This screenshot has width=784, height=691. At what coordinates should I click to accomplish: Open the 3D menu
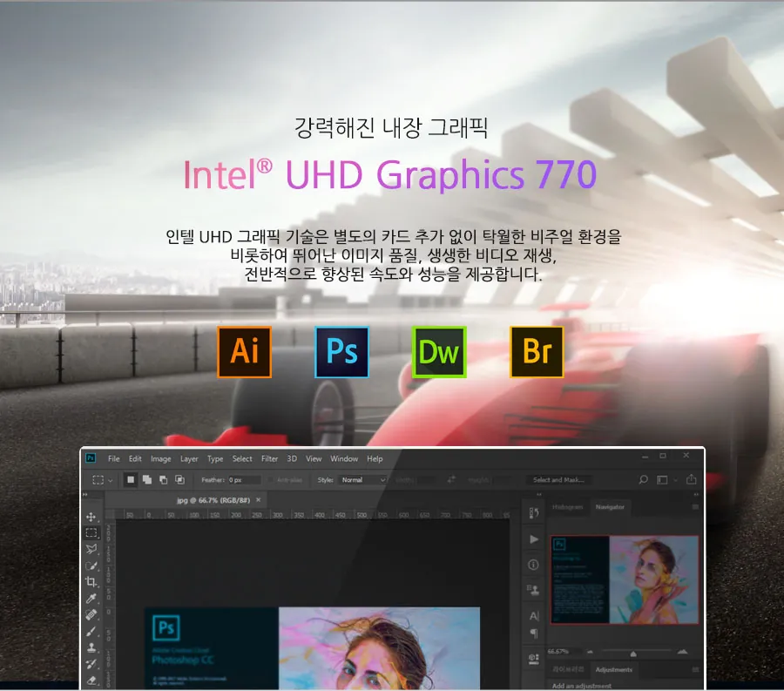(292, 458)
